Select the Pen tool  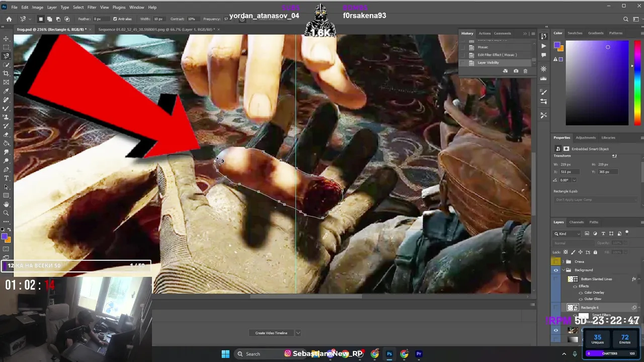click(x=6, y=169)
